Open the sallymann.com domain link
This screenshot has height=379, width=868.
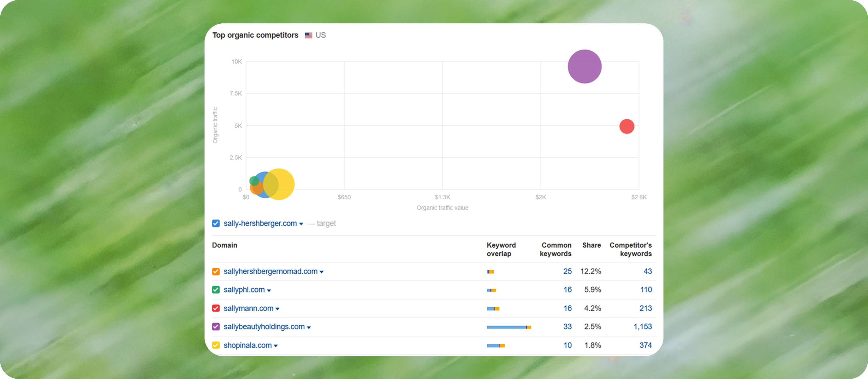[x=248, y=309]
